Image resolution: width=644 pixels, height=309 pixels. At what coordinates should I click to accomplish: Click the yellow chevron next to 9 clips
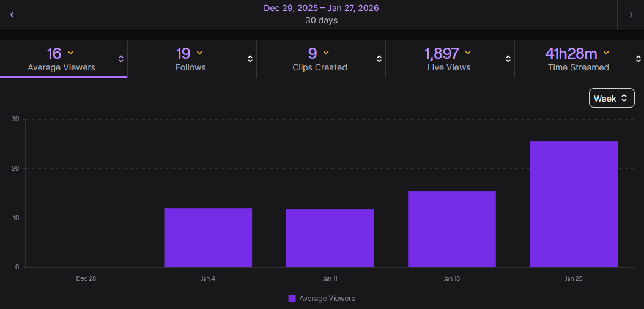(x=326, y=53)
